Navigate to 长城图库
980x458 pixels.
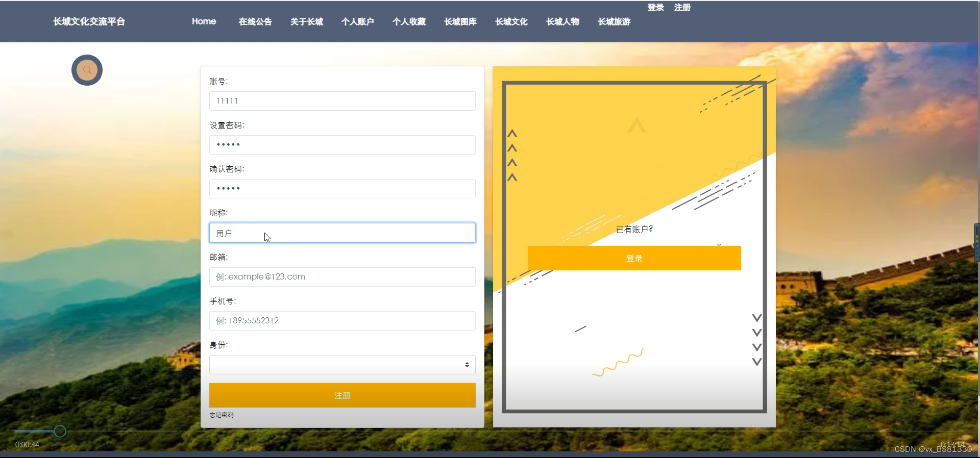[460, 21]
